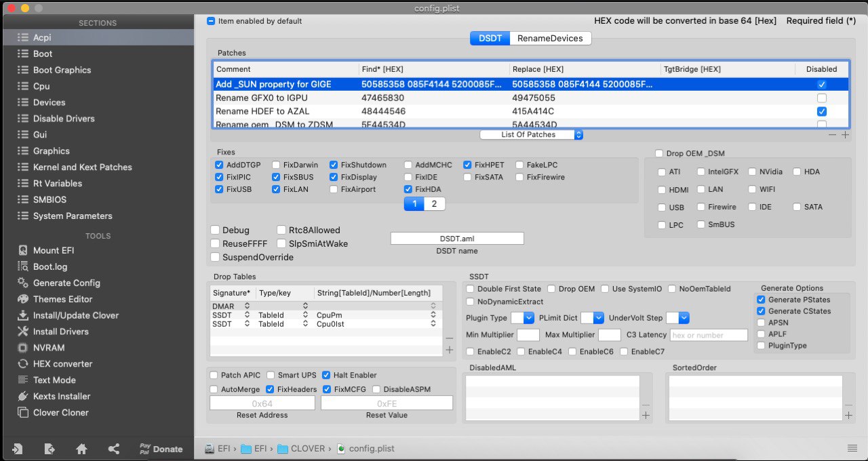Screen dimensions: 868x461
Task: Toggle the FixHPET checkbox
Action: (x=467, y=165)
